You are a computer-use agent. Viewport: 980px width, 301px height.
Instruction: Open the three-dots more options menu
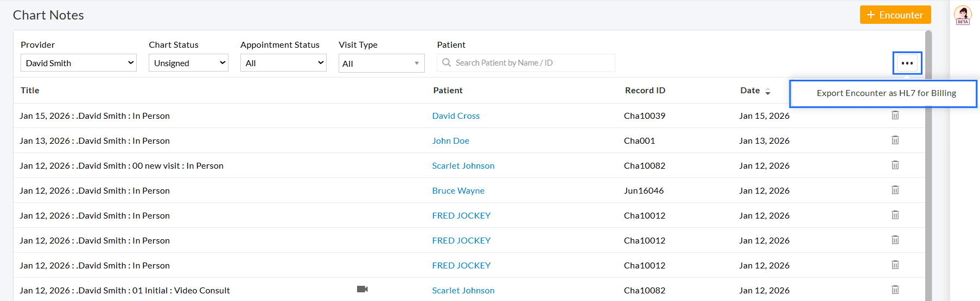tap(907, 63)
